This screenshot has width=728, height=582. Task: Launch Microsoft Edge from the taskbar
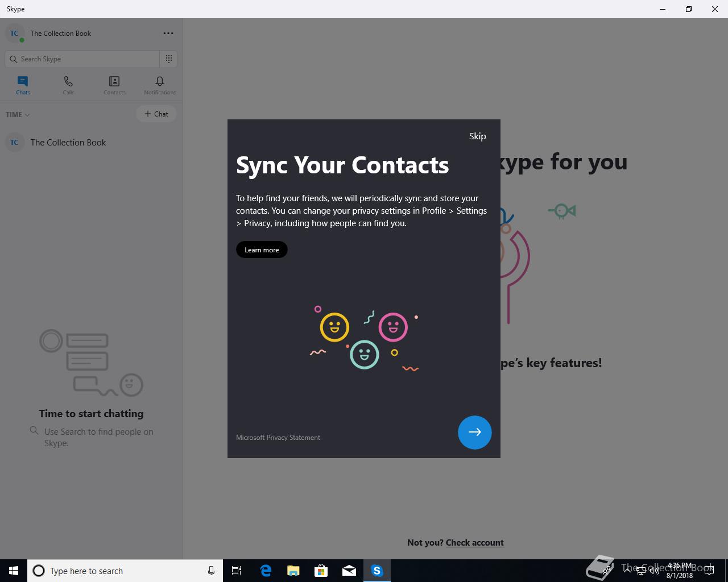[x=266, y=571]
